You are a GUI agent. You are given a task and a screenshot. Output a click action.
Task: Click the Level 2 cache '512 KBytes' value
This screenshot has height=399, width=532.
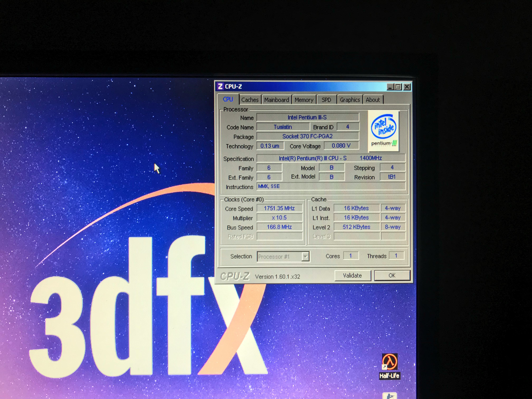click(357, 227)
